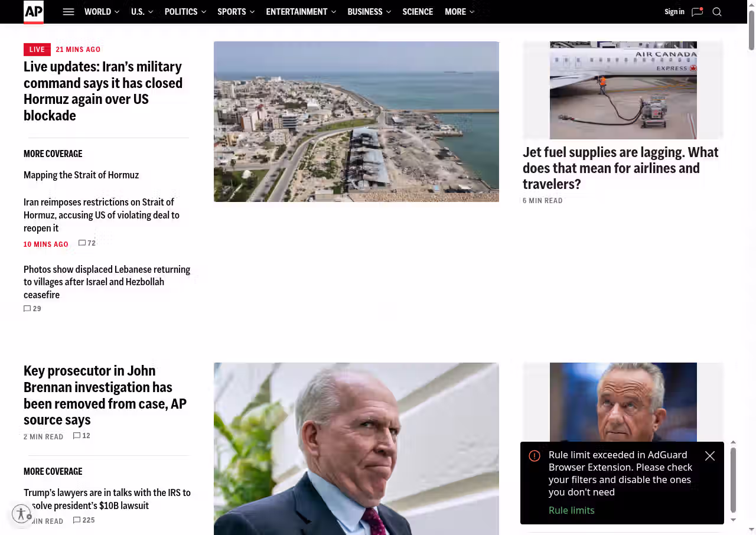Screen dimensions: 756x535
Task: Expand the Politics dropdown menu
Action: coord(185,12)
